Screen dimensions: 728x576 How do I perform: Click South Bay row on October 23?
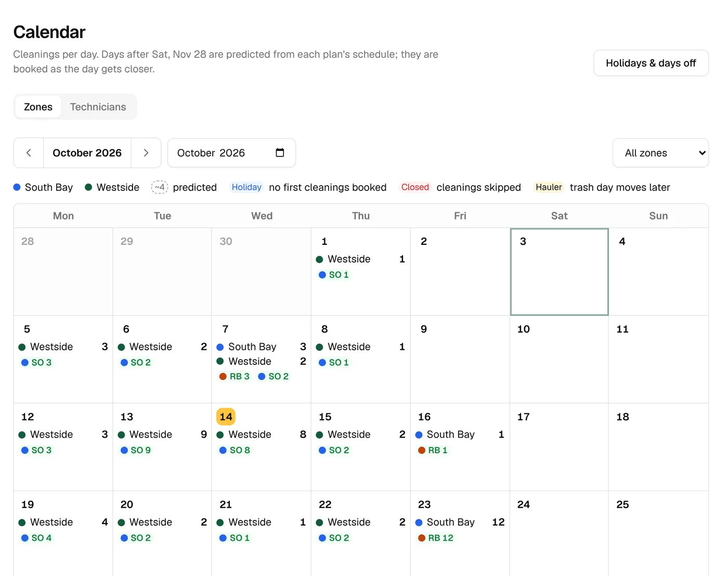point(460,522)
